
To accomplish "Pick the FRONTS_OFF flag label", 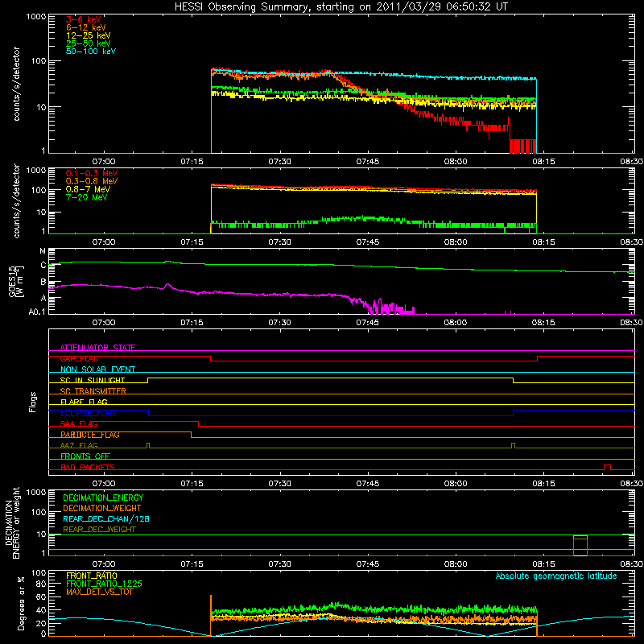I will coord(85,456).
